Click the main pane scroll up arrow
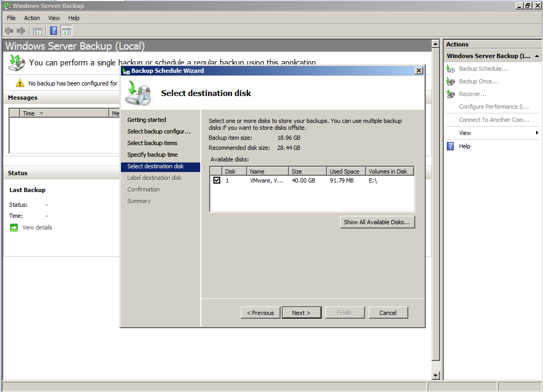The width and height of the screenshot is (543, 392). (436, 44)
